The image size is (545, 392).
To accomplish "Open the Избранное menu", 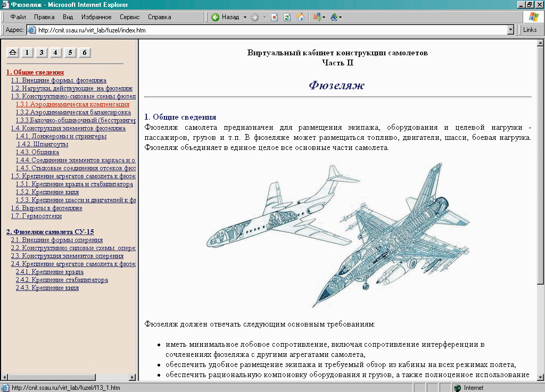I will (96, 17).
